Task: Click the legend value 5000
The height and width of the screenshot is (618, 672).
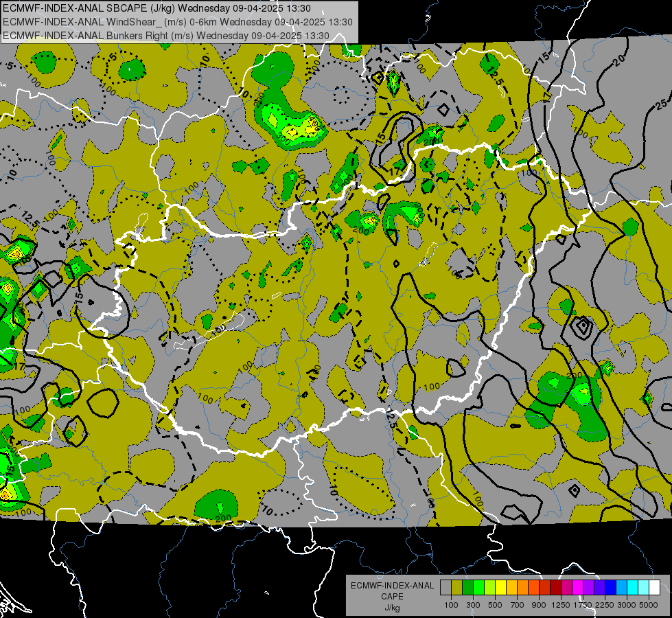Action: tap(649, 605)
